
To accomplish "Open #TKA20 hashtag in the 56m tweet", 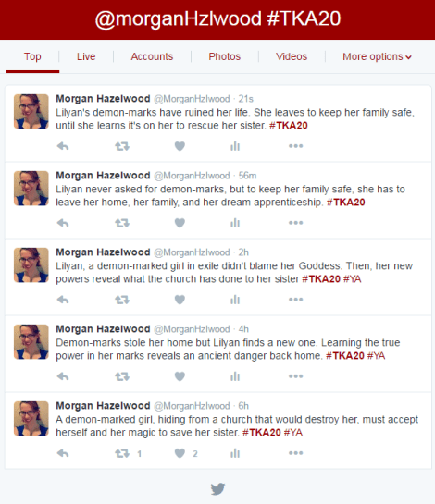I will [x=345, y=203].
